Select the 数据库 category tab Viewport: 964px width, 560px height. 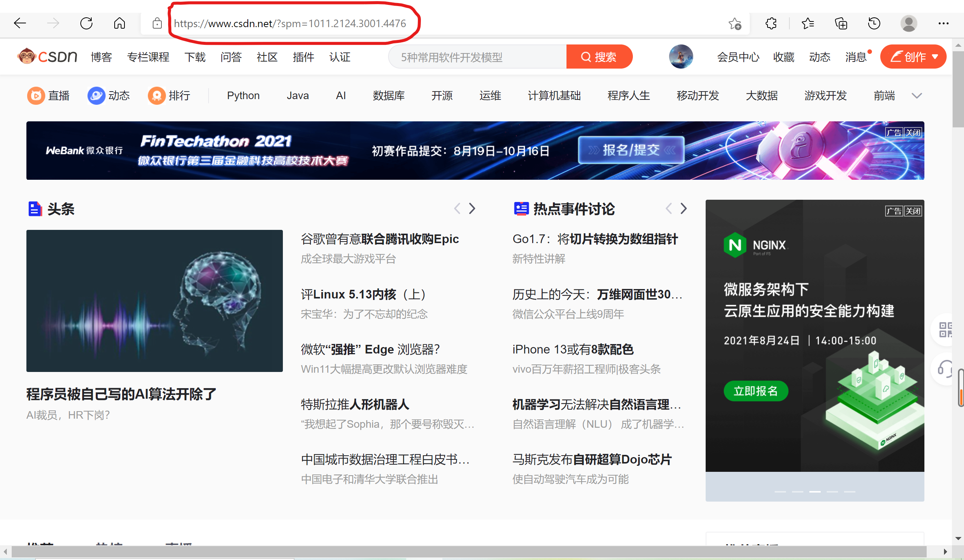pos(389,96)
